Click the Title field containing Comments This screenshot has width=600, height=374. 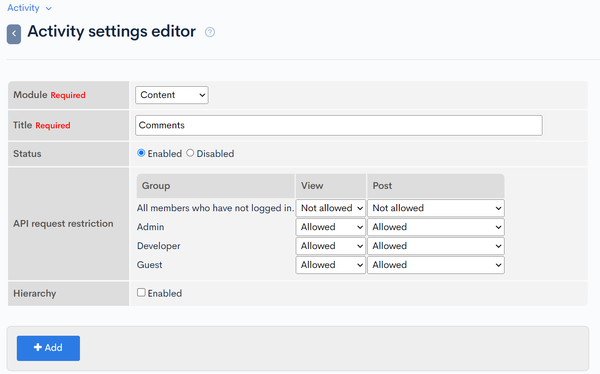click(339, 125)
